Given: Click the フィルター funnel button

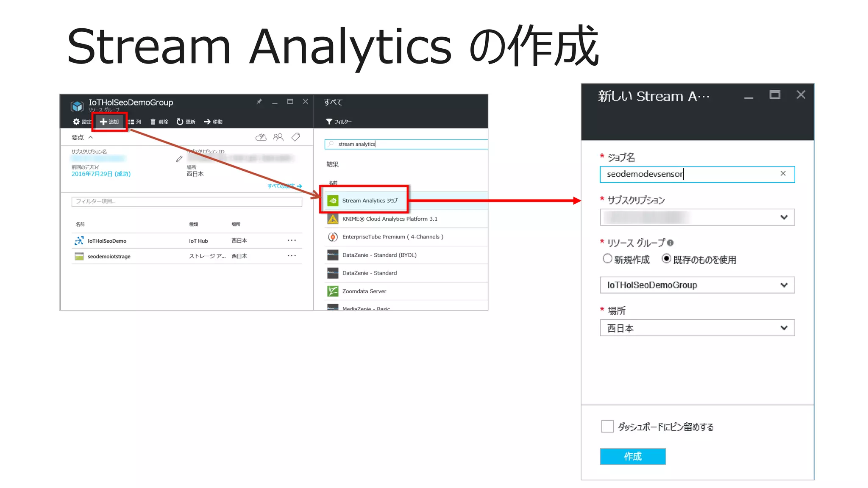Looking at the screenshot, I should [339, 122].
